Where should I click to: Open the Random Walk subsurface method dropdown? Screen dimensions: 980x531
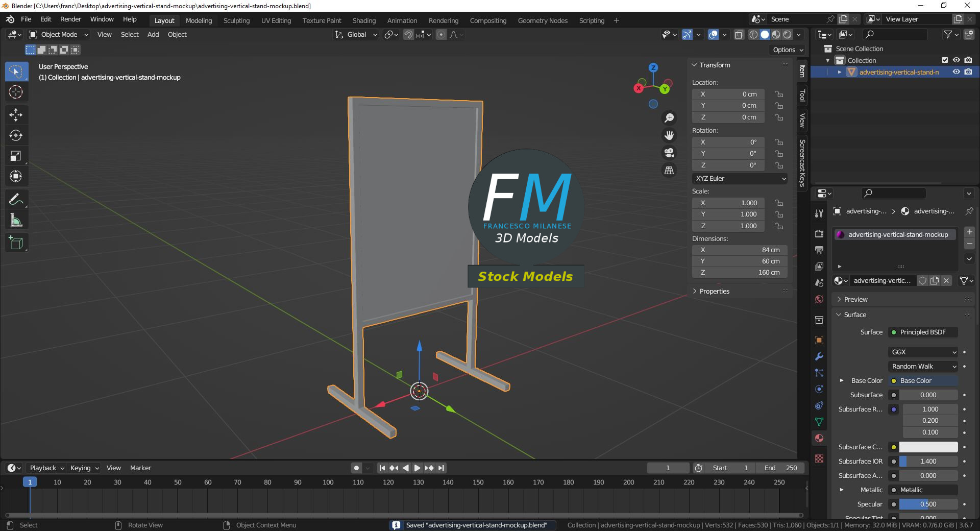[922, 366]
